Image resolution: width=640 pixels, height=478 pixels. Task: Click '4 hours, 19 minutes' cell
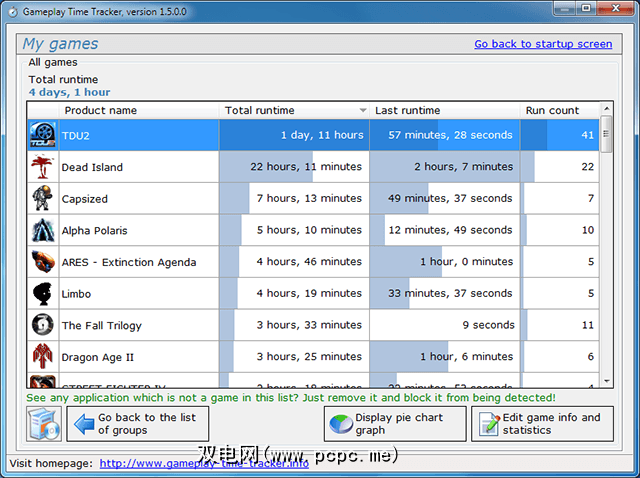[x=294, y=293]
